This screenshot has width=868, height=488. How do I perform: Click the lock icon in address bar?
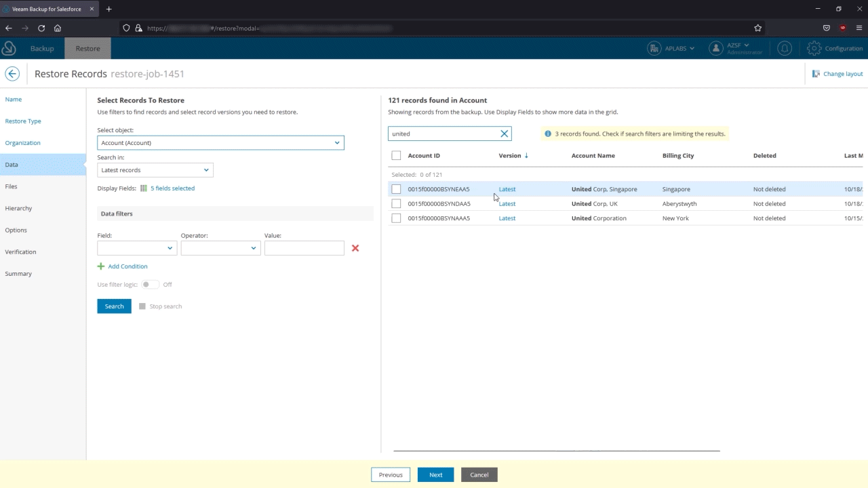point(138,28)
